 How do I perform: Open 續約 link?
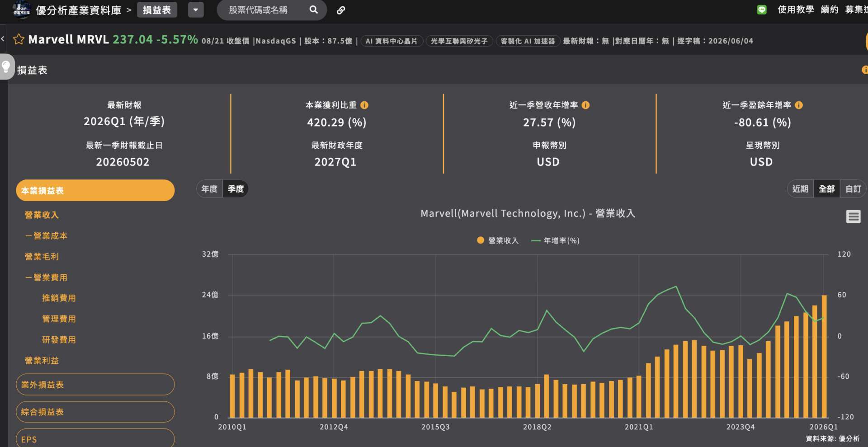point(829,9)
